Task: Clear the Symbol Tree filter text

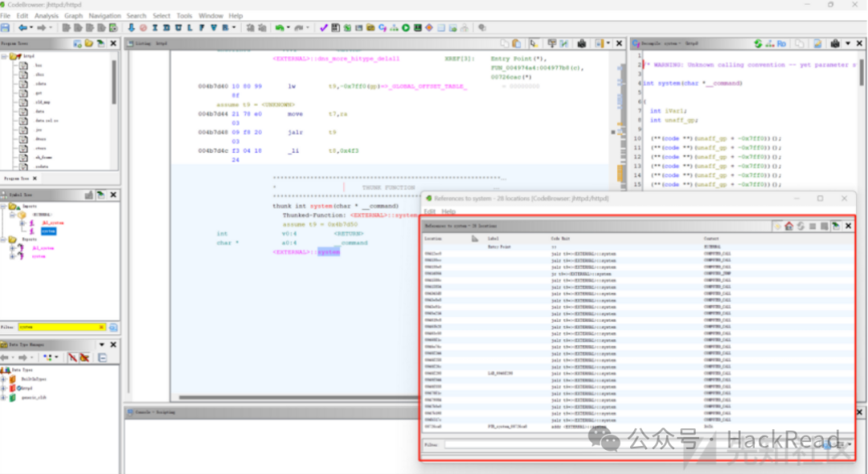Action: coord(101,328)
